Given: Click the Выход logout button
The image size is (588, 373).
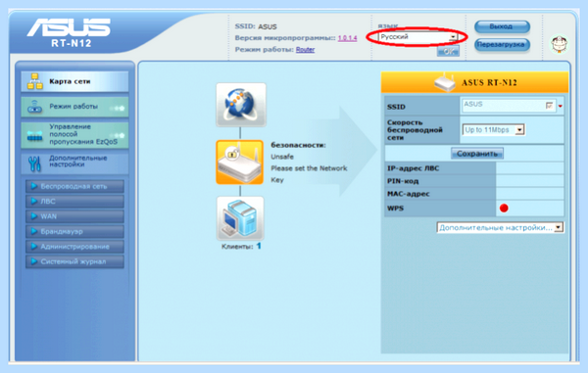Looking at the screenshot, I should point(502,26).
